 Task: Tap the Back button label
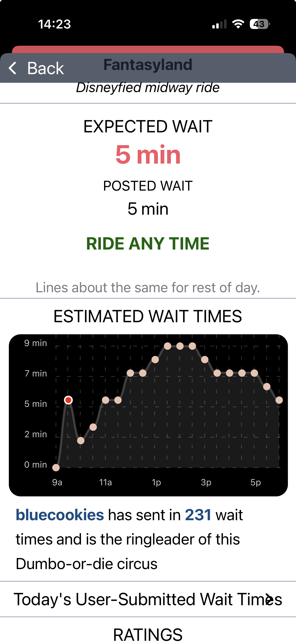45,68
